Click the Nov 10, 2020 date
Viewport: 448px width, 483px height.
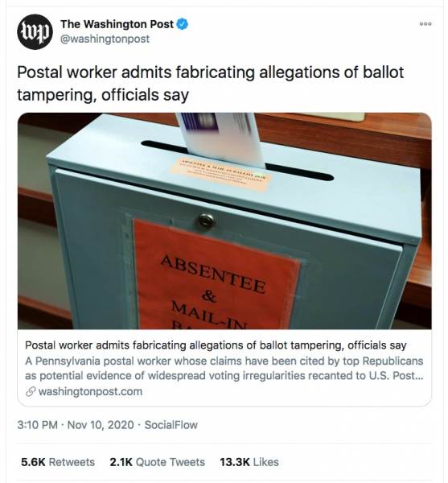[x=101, y=425]
